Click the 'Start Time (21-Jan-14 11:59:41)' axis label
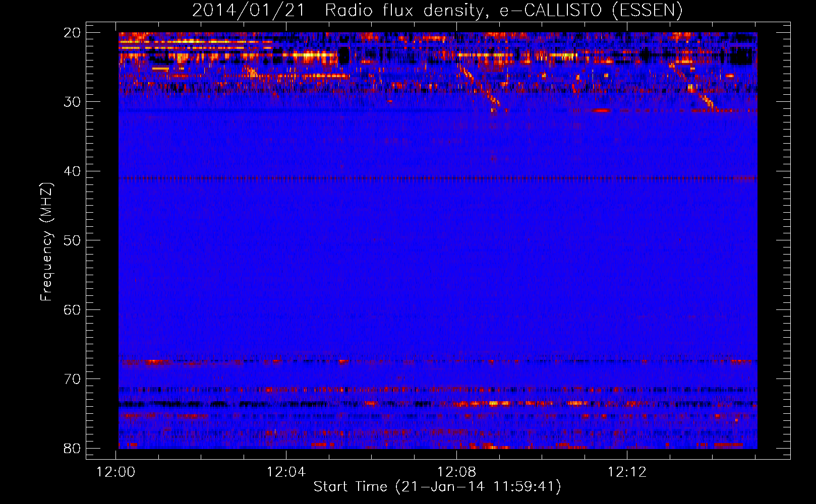This screenshot has width=816, height=504. (x=437, y=487)
